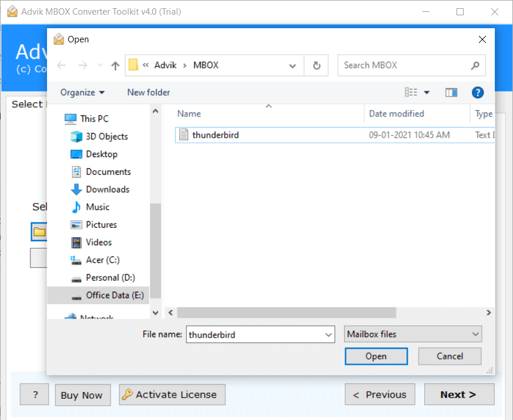Click Buy Now in Advik window

tap(83, 395)
